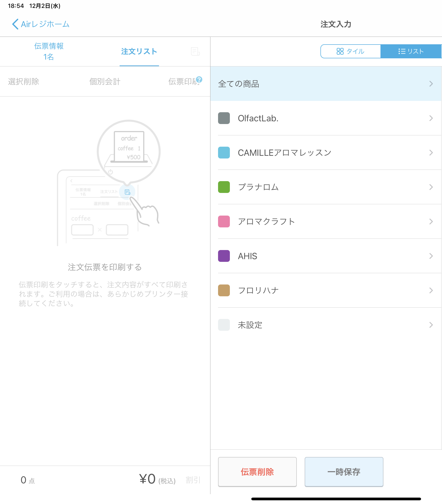Image resolution: width=442 pixels, height=504 pixels.
Task: Switch to リスト list view
Action: (x=411, y=51)
